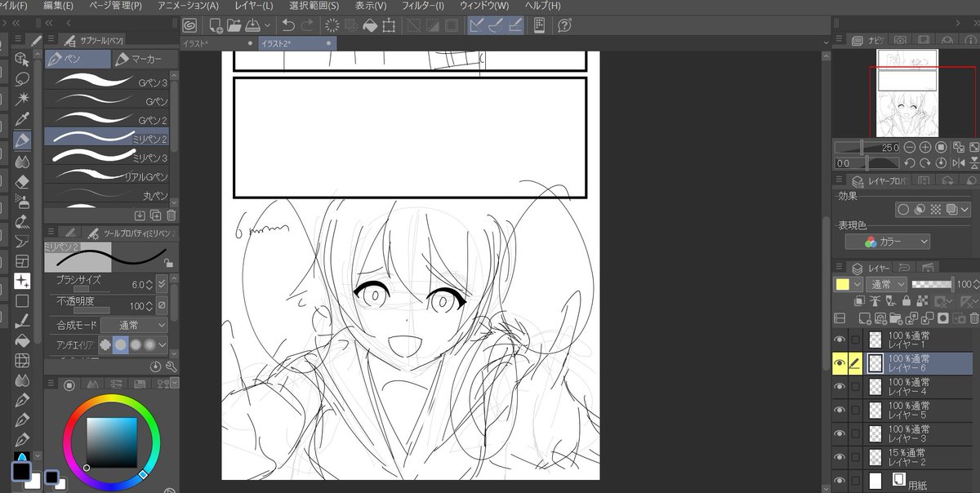Open the layer blend mode 通常 dropdown
This screenshot has width=980, height=493.
[889, 284]
